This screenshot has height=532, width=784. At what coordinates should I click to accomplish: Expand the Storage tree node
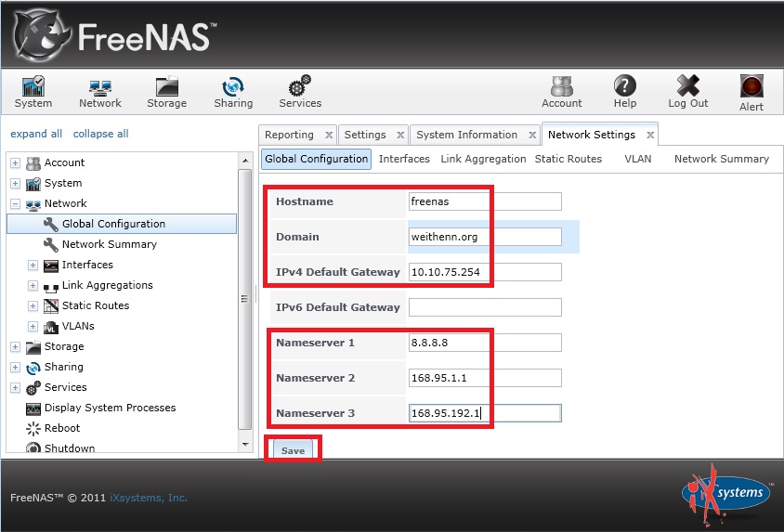point(16,346)
